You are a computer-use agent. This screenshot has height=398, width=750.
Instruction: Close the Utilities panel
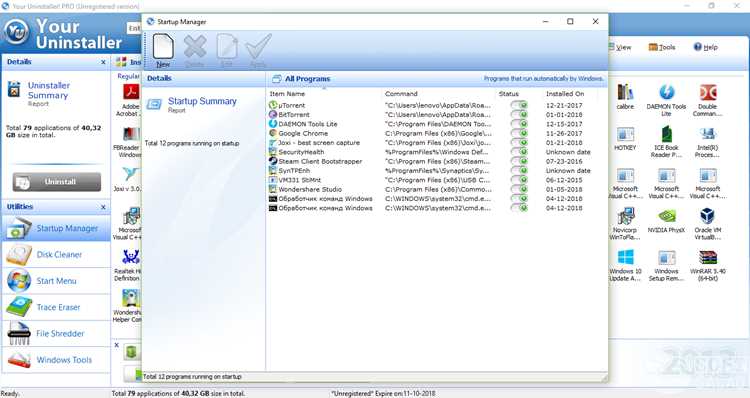(x=103, y=207)
